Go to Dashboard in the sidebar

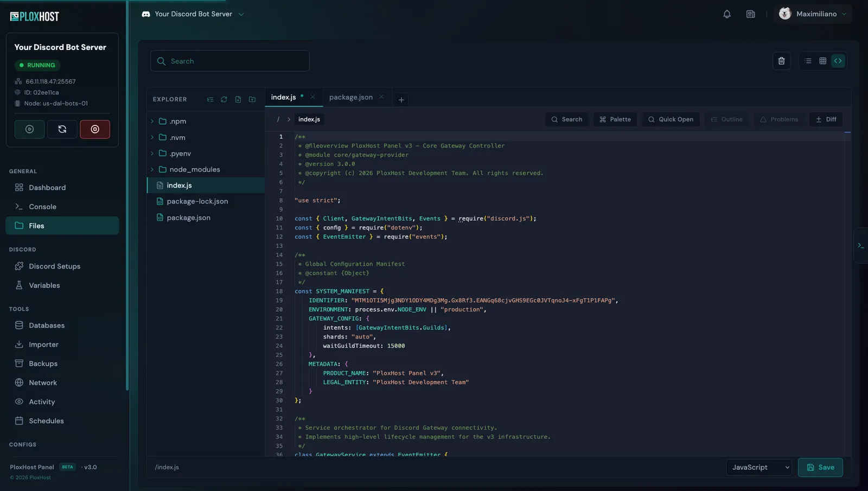pos(62,188)
